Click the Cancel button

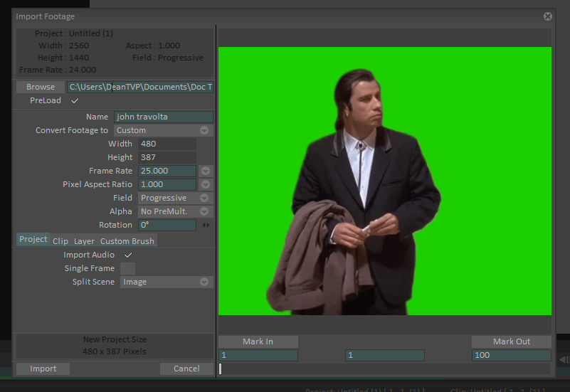click(x=186, y=369)
